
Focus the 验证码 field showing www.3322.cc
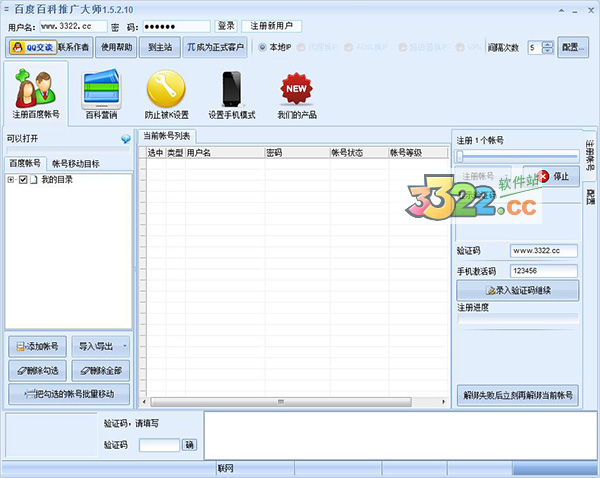pos(543,251)
